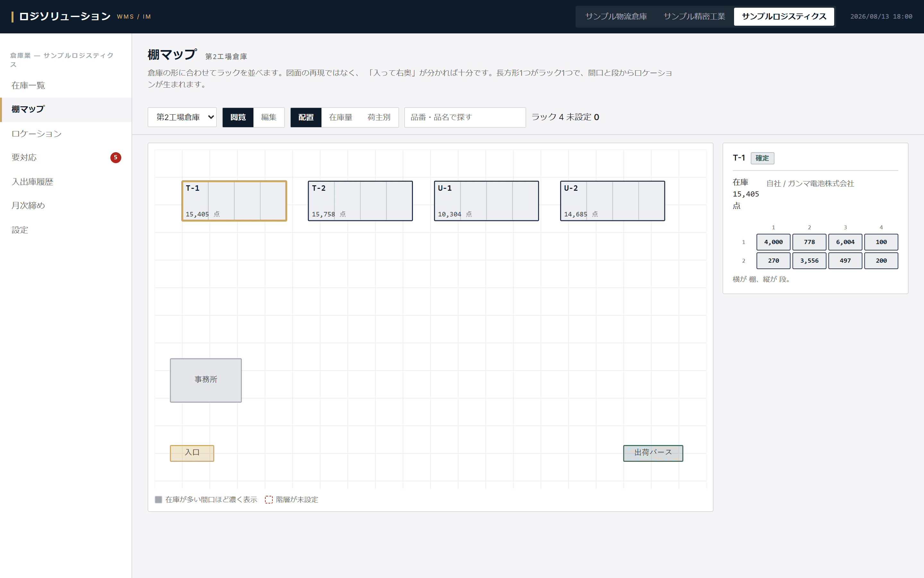The height and width of the screenshot is (578, 924).
Task: Select location cell with 100
Action: (x=881, y=242)
